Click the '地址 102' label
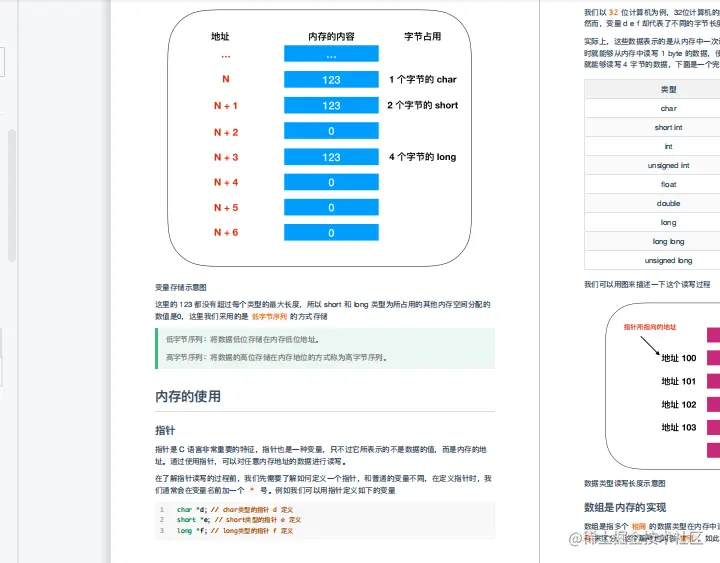Viewport: 720px width, 563px height. point(679,404)
